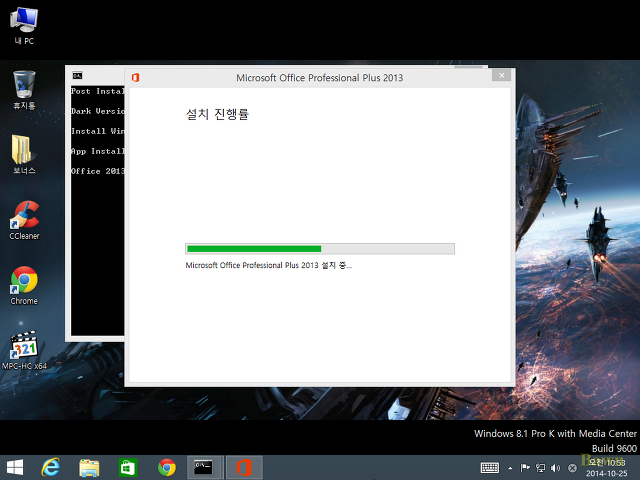Switch to Office installer taskbar button
Image resolution: width=640 pixels, height=480 pixels.
tap(244, 467)
